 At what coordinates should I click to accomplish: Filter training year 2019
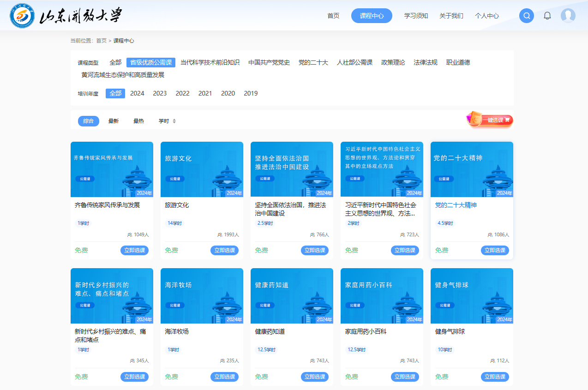251,93
